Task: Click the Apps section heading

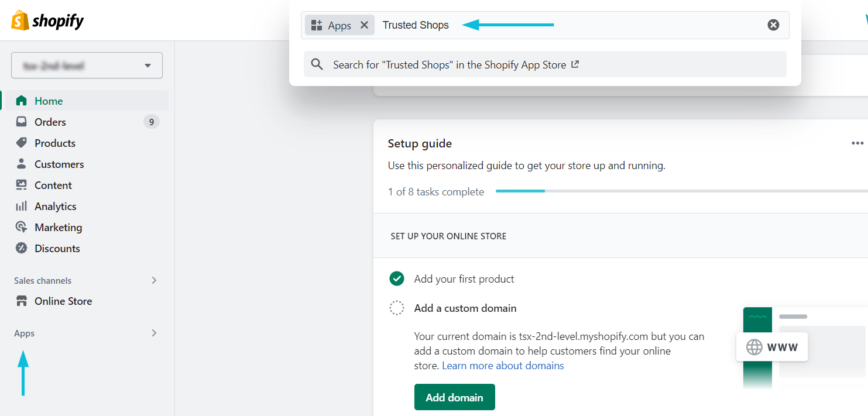Action: click(x=25, y=334)
